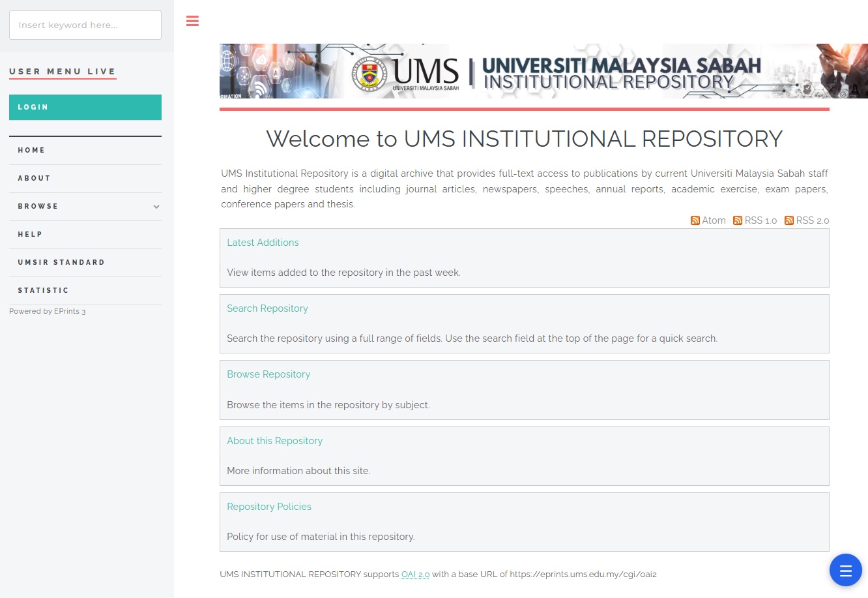Click the RSS 2.0 feed icon
868x598 pixels.
(789, 220)
